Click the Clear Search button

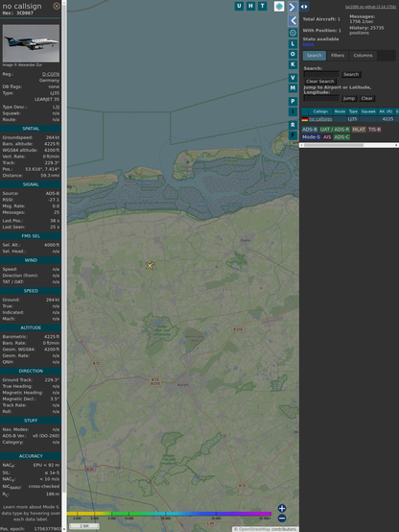(320, 82)
